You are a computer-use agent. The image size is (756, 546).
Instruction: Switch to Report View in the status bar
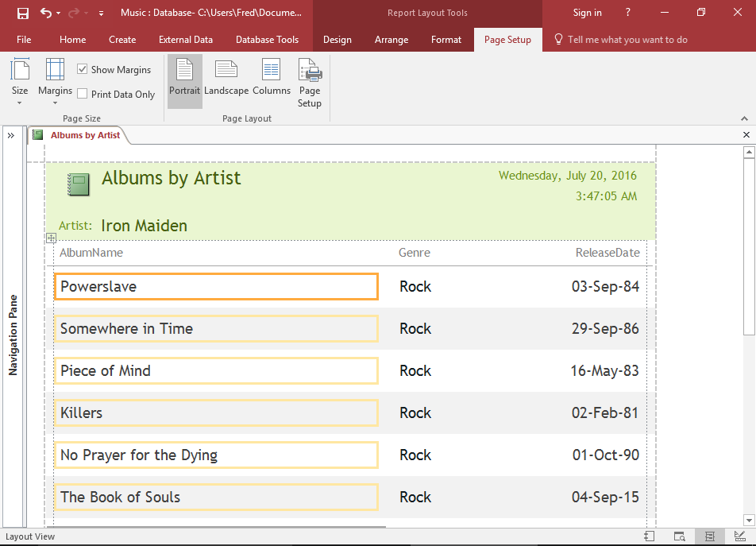pyautogui.click(x=650, y=536)
